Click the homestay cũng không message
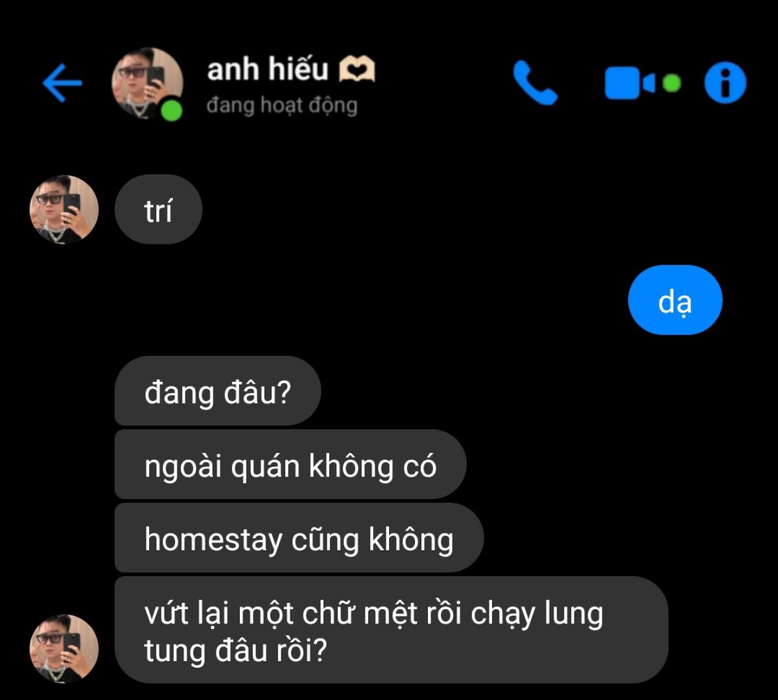This screenshot has height=700, width=778. click(299, 538)
